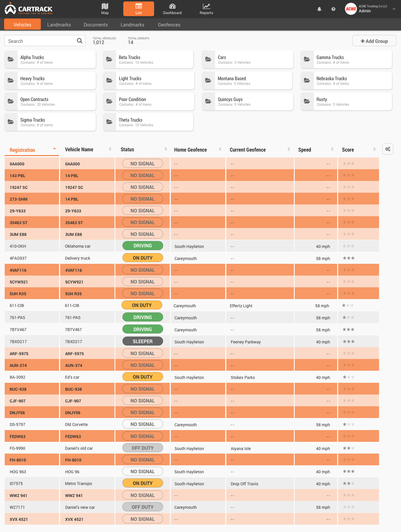Click the ACME company logo avatar
Image resolution: width=401 pixels, height=532 pixels.
pos(351,9)
